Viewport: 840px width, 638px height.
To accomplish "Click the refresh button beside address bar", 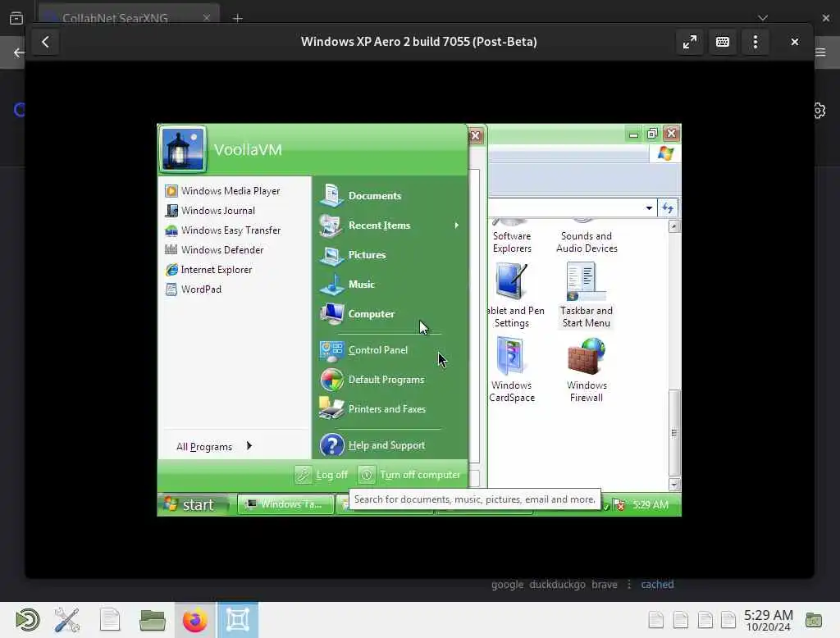I will [x=668, y=207].
